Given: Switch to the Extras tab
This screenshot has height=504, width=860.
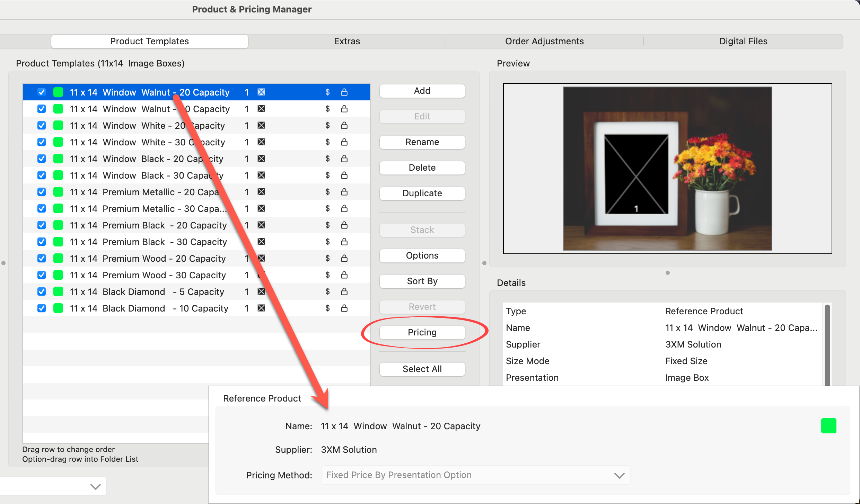Looking at the screenshot, I should [x=346, y=41].
